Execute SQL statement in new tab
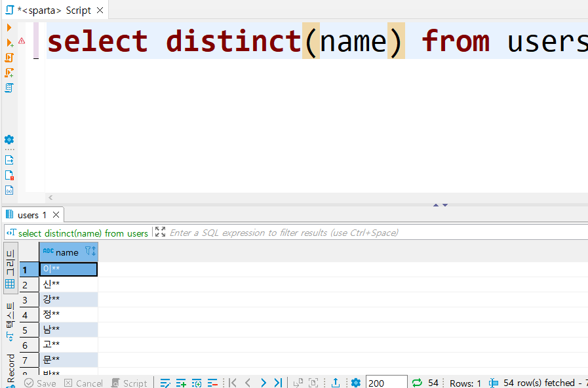Image resolution: width=588 pixels, height=388 pixels. [10, 43]
